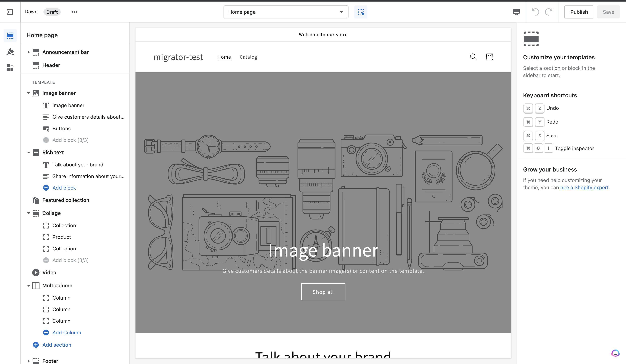
Task: Toggle the element selection tool
Action: [x=361, y=12]
